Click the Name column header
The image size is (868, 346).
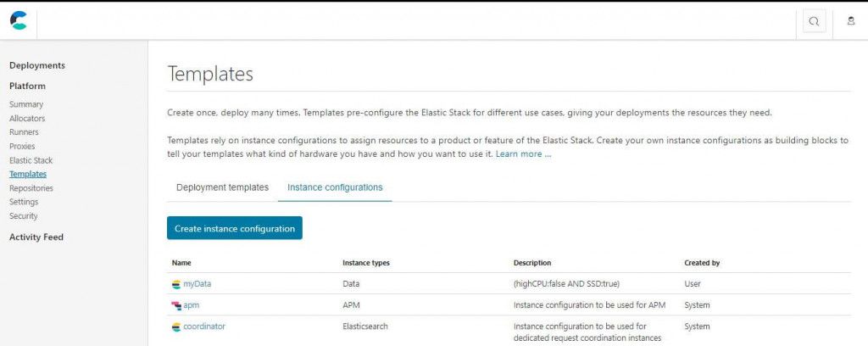181,263
